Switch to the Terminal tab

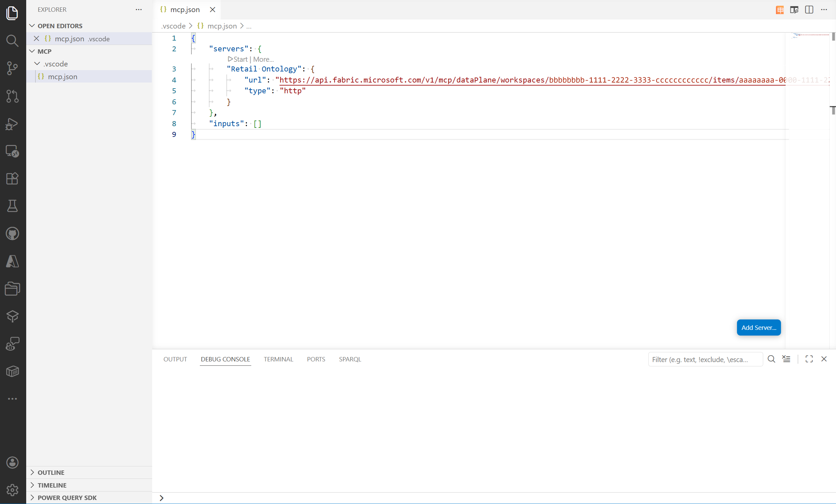pos(278,359)
